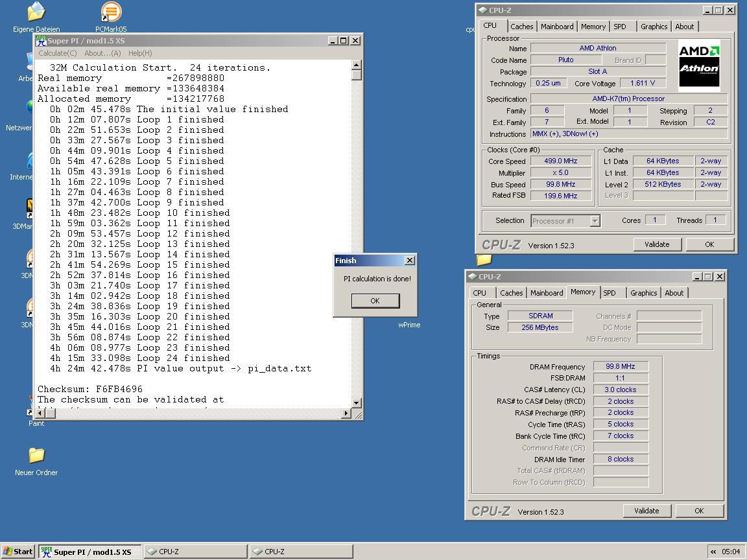Image resolution: width=747 pixels, height=560 pixels.
Task: Open the Memory tab in top CPU-Z window
Action: point(593,27)
